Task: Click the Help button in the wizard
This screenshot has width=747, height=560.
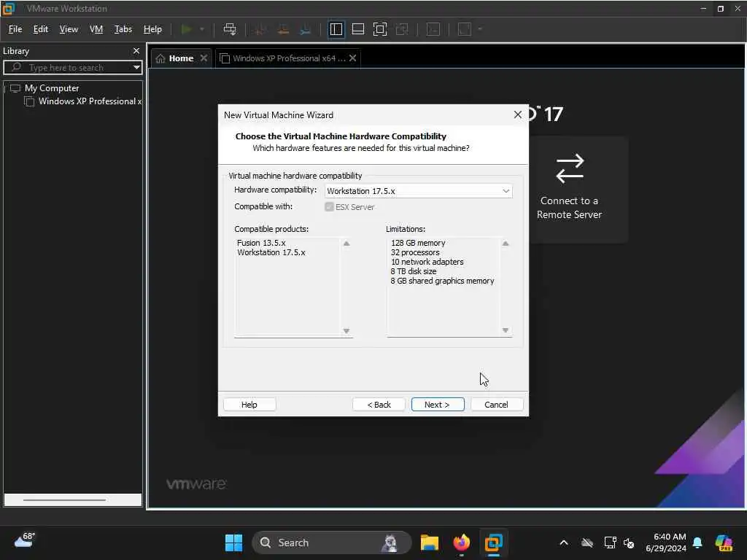Action: coord(249,404)
